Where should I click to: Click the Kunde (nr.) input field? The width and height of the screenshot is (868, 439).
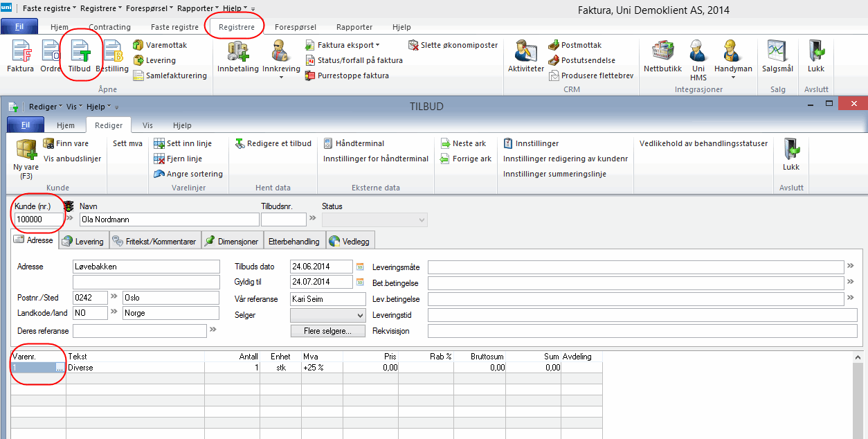coord(38,219)
